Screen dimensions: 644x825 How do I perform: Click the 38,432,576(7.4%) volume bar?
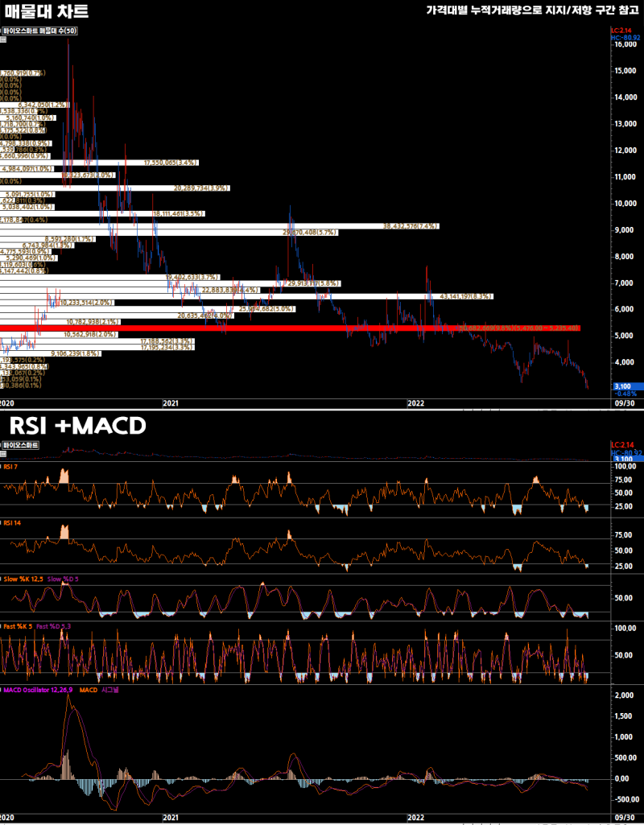[220, 226]
